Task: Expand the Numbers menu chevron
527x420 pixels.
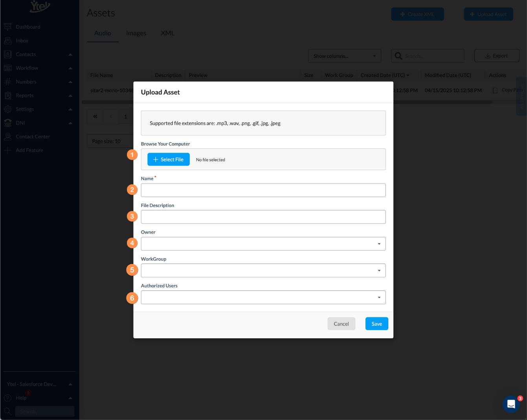Action: 70,82
